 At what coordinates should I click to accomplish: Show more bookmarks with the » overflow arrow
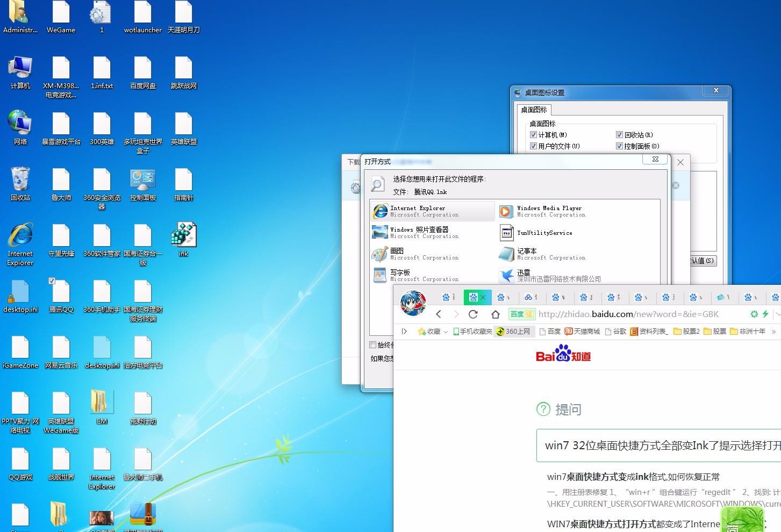pyautogui.click(x=773, y=332)
